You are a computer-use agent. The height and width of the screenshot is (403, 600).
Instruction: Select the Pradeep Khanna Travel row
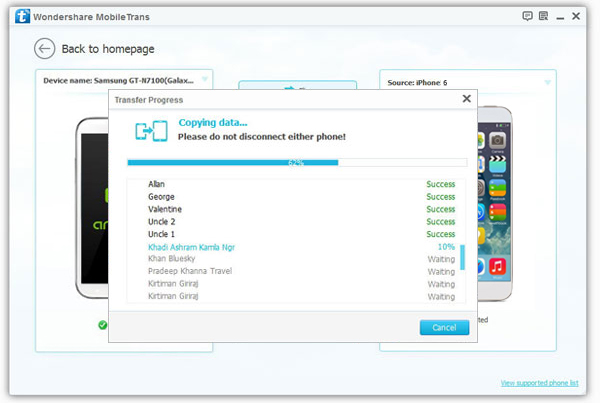point(297,271)
